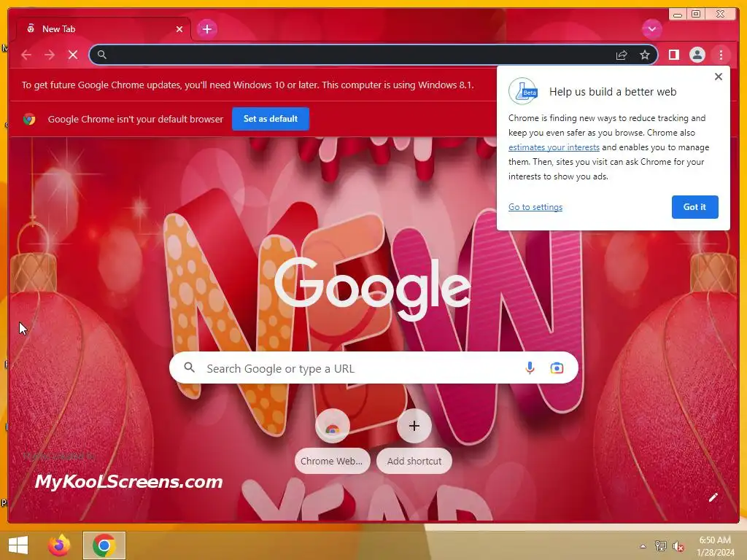This screenshot has width=747, height=560.
Task: Add a new shortcut tile
Action: pyautogui.click(x=414, y=441)
